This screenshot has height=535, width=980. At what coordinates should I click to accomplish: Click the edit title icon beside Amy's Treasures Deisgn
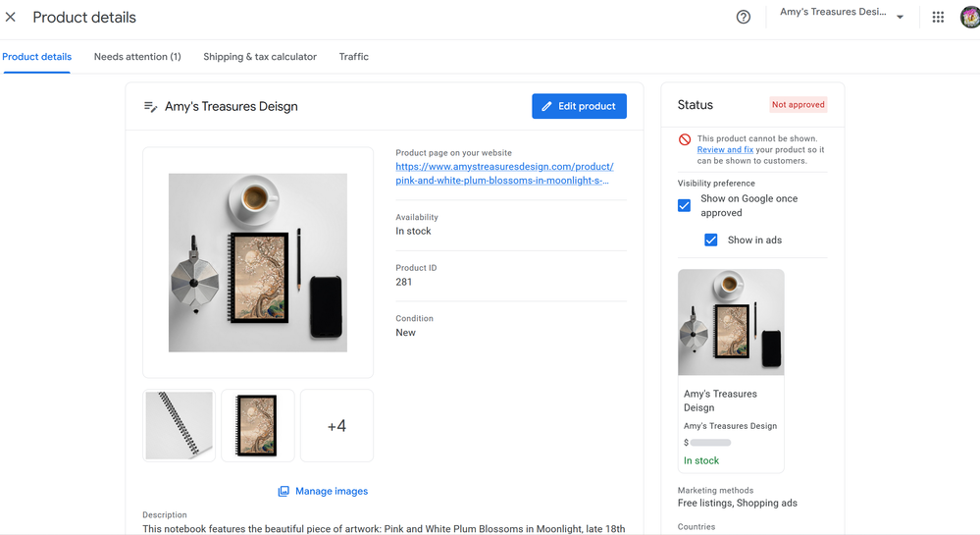pyautogui.click(x=150, y=106)
